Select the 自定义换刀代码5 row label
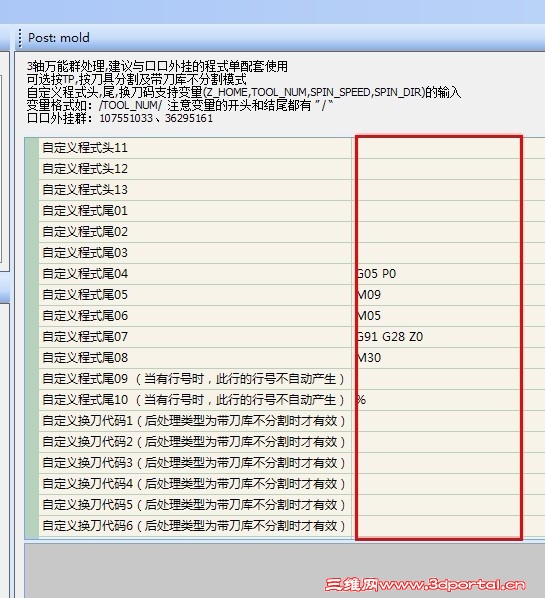 pos(195,505)
